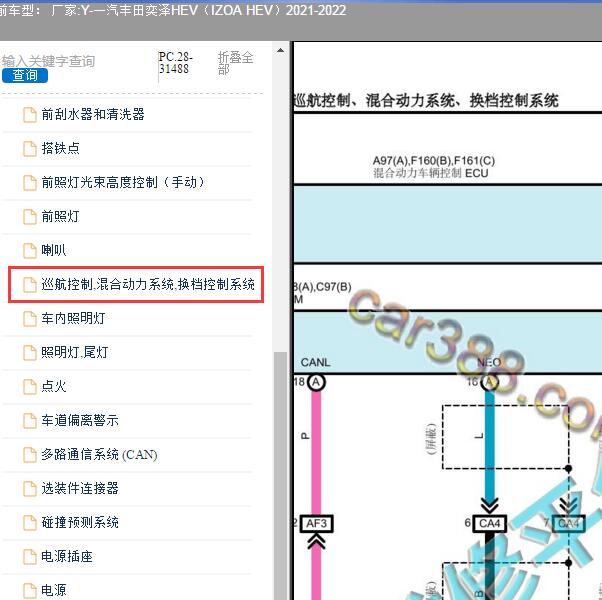Click the pink P wire in diagram
Screen dimensions: 602x600
click(316, 453)
